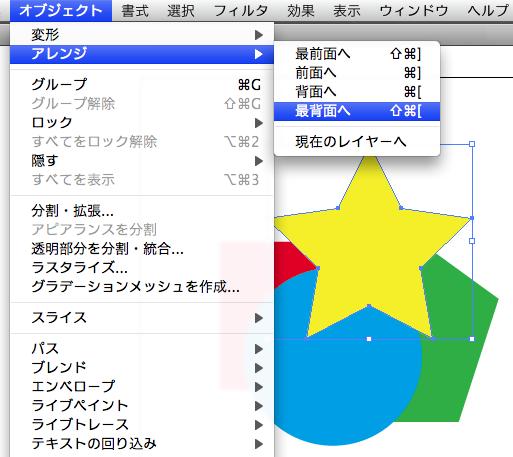Choose 最前面へ to bring to front
Viewport: 513px width, 457px height.
click(x=357, y=54)
